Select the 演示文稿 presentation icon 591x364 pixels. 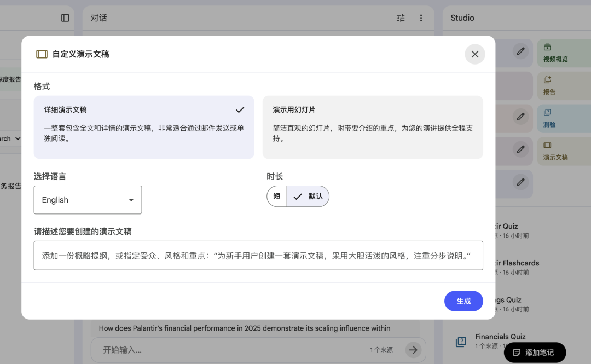547,151
